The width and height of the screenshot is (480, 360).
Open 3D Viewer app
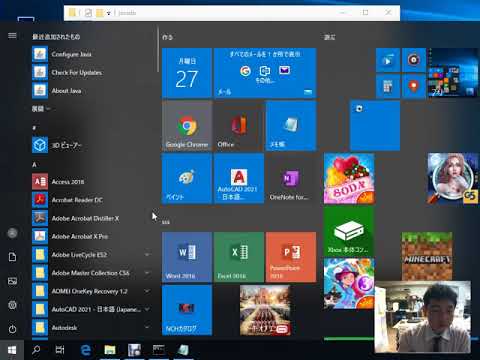click(x=90, y=145)
